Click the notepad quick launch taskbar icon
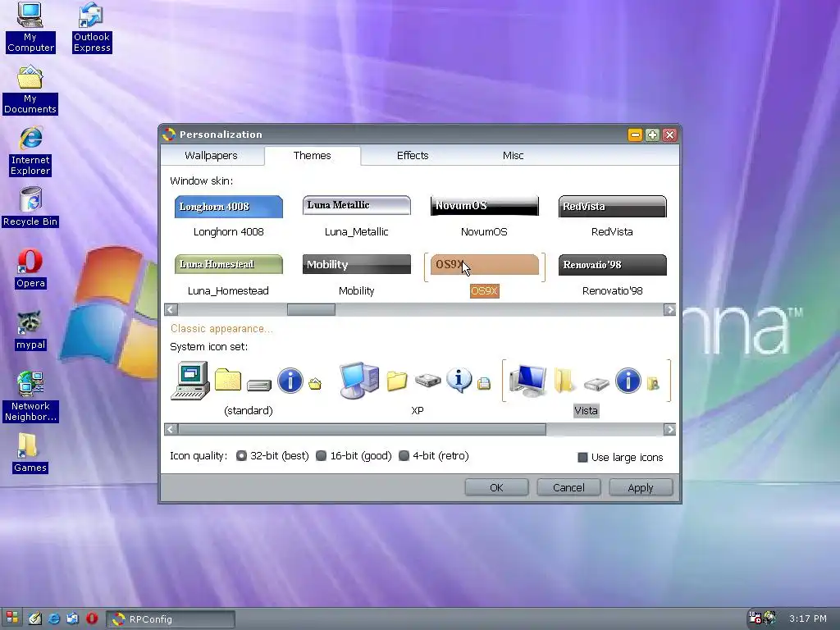The height and width of the screenshot is (630, 840). point(35,619)
